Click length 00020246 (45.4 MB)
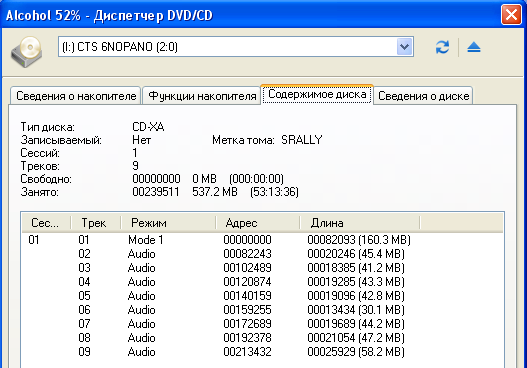The height and width of the screenshot is (368, 527). coord(356,254)
